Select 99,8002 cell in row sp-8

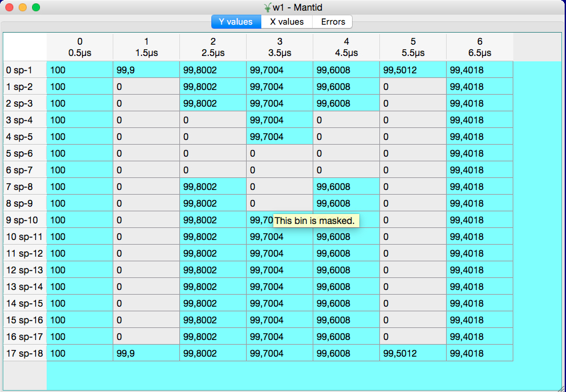coord(213,187)
